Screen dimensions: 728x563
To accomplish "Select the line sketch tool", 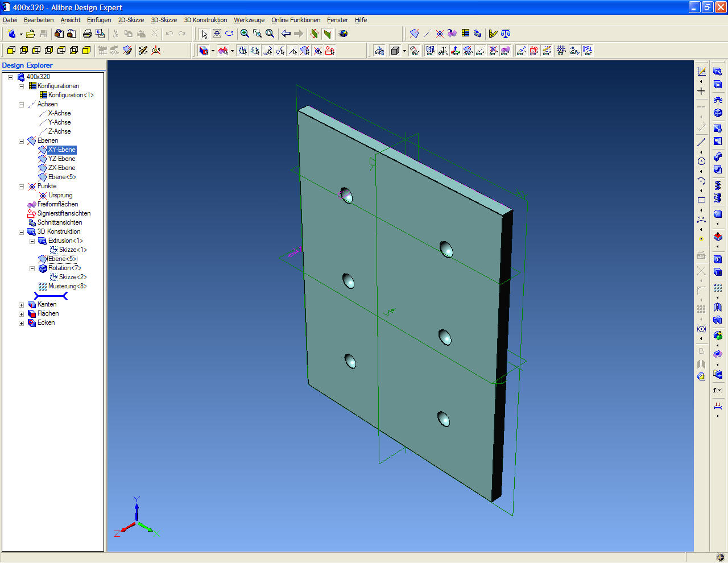I will coord(701,142).
